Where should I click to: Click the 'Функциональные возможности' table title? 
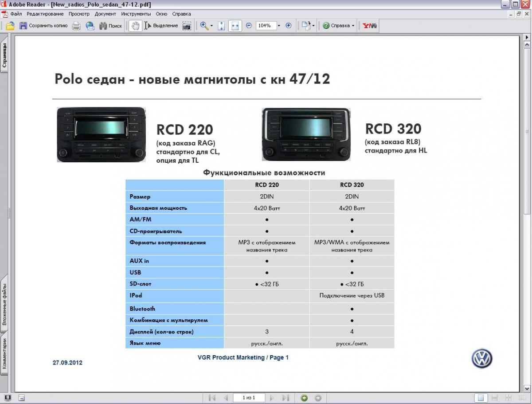264,173
